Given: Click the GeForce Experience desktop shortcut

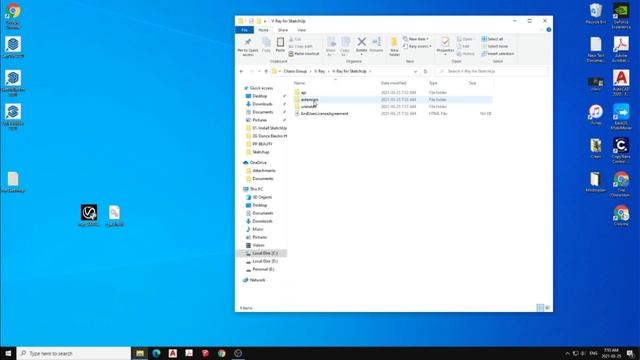Looking at the screenshot, I should (x=621, y=16).
